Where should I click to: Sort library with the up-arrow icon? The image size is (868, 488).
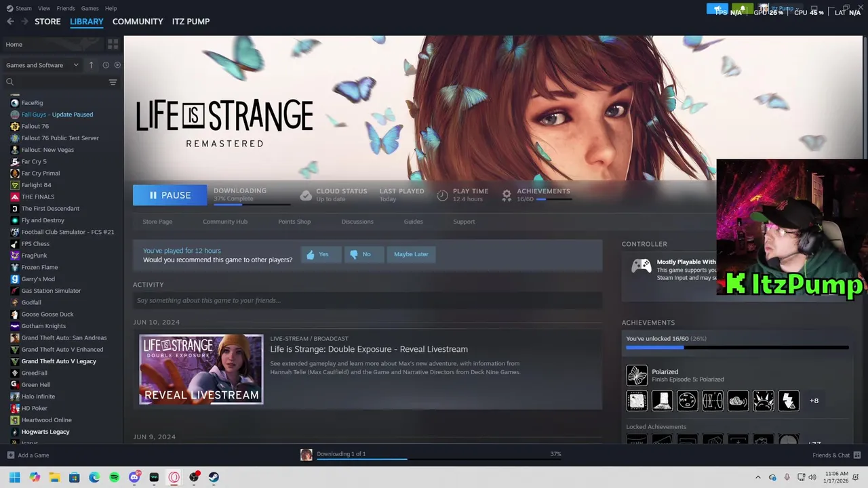[x=91, y=65]
